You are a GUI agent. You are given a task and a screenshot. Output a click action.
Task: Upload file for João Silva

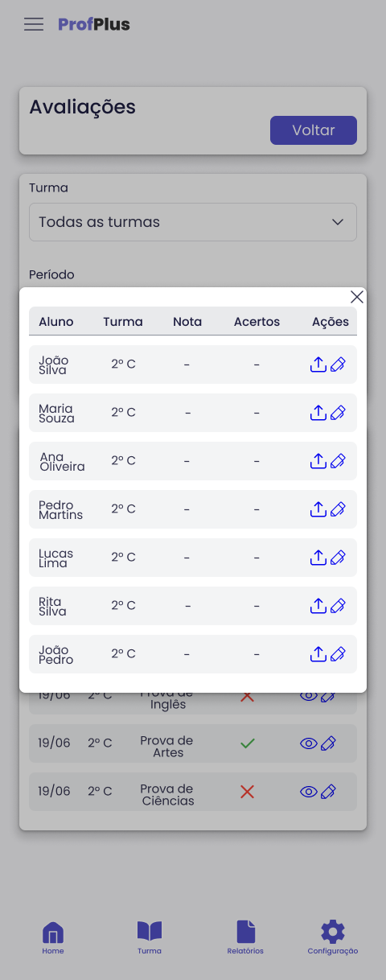click(x=318, y=364)
